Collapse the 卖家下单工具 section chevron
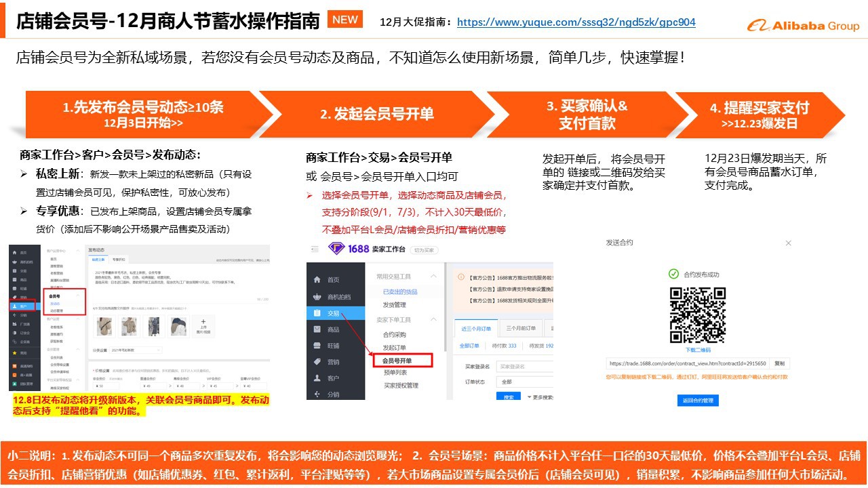This screenshot has height=488, width=868. click(x=434, y=319)
